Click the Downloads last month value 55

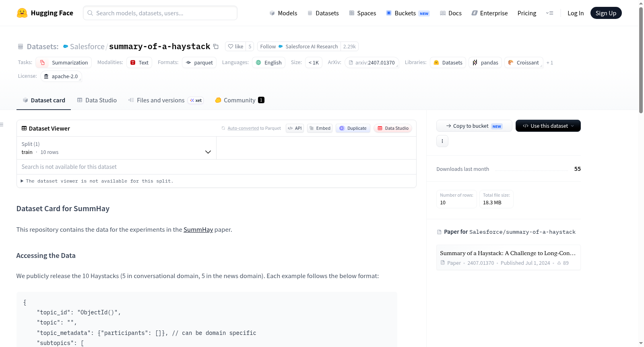click(x=577, y=169)
